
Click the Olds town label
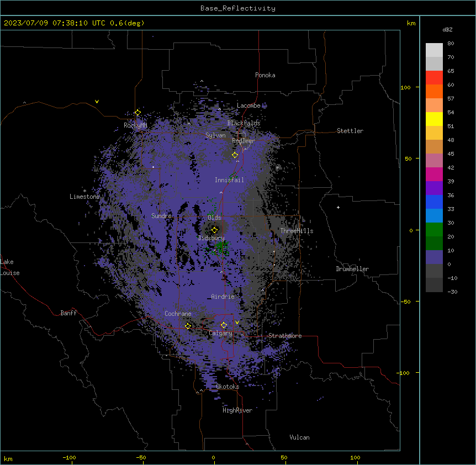point(214,218)
